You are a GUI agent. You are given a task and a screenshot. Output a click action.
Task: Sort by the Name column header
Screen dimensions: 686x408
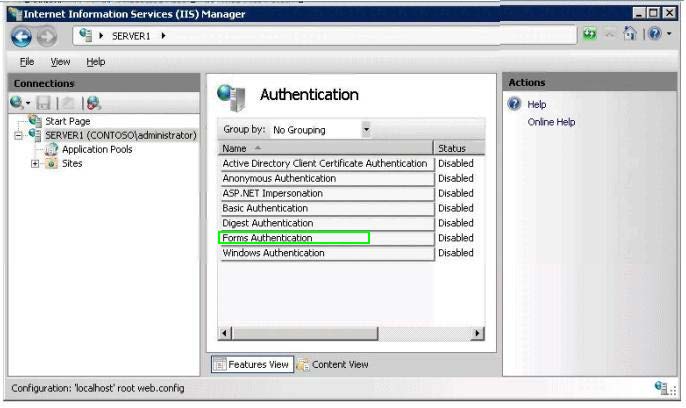pyautogui.click(x=326, y=148)
